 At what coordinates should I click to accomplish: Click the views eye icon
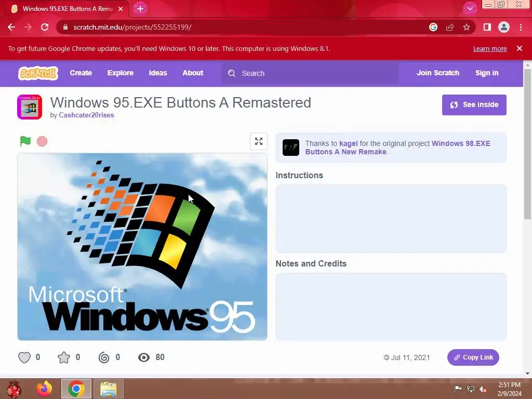coord(144,357)
